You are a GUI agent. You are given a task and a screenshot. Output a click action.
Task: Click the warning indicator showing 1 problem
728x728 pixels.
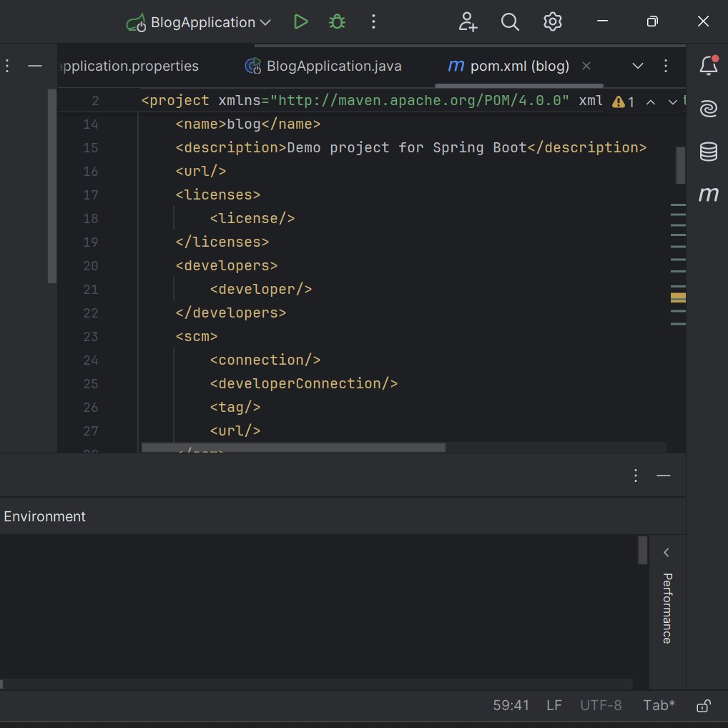click(623, 102)
